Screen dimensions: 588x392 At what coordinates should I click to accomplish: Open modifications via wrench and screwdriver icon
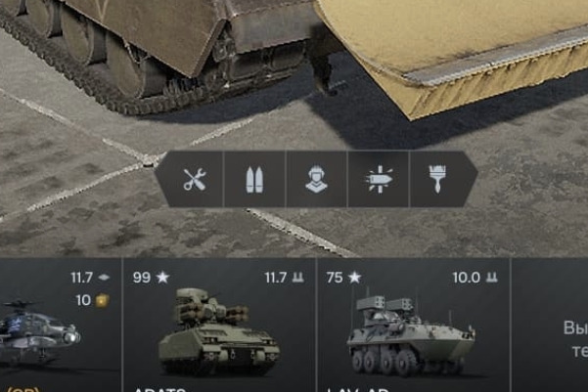[x=195, y=179]
